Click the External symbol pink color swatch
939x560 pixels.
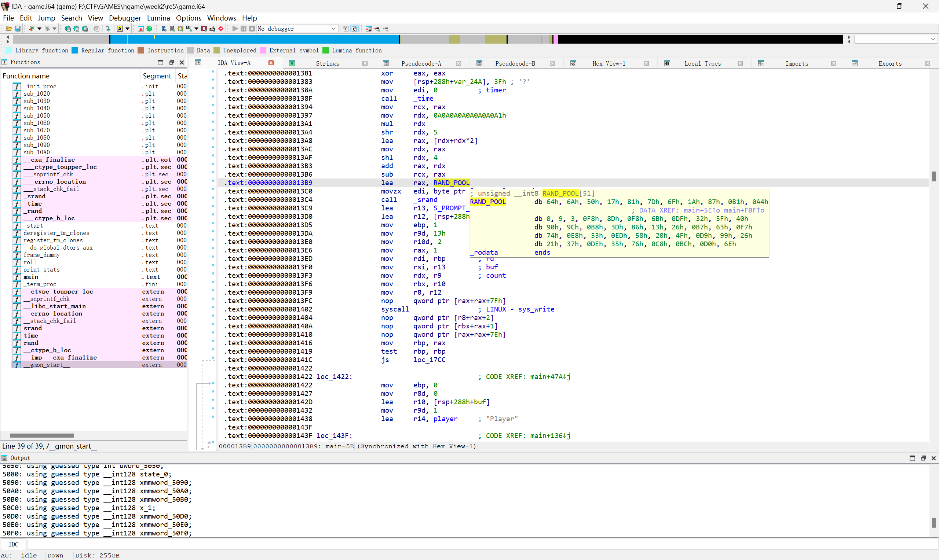263,50
